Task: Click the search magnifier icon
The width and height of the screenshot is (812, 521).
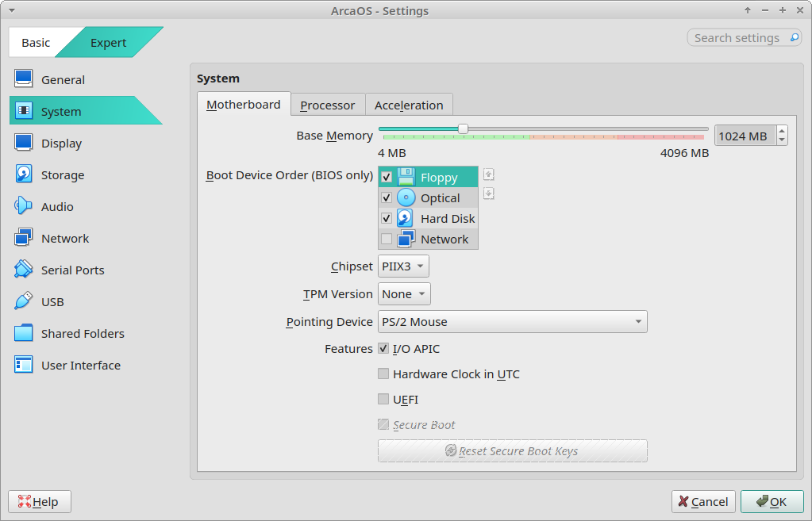Action: (x=794, y=37)
